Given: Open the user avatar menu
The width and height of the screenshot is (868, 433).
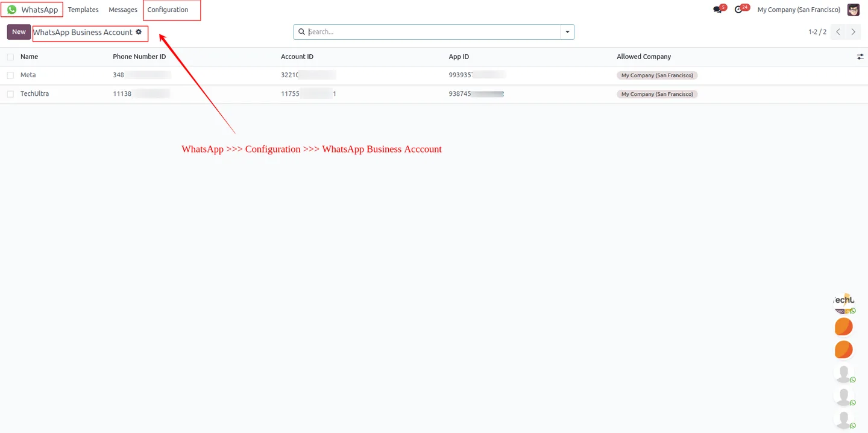Looking at the screenshot, I should tap(853, 10).
